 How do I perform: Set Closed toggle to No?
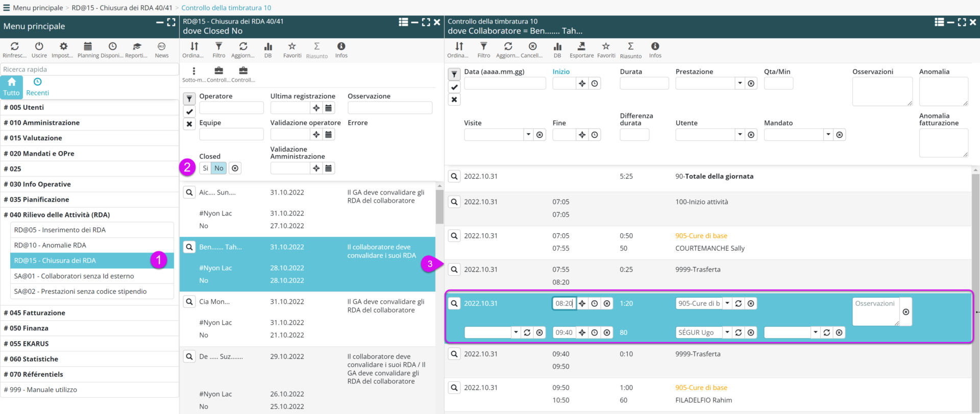point(219,168)
